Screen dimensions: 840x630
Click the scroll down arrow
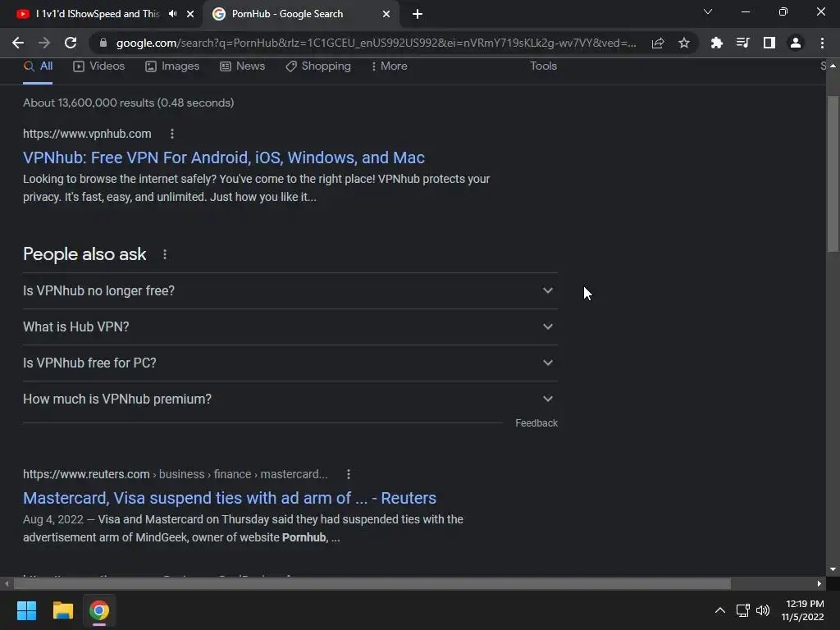click(833, 569)
